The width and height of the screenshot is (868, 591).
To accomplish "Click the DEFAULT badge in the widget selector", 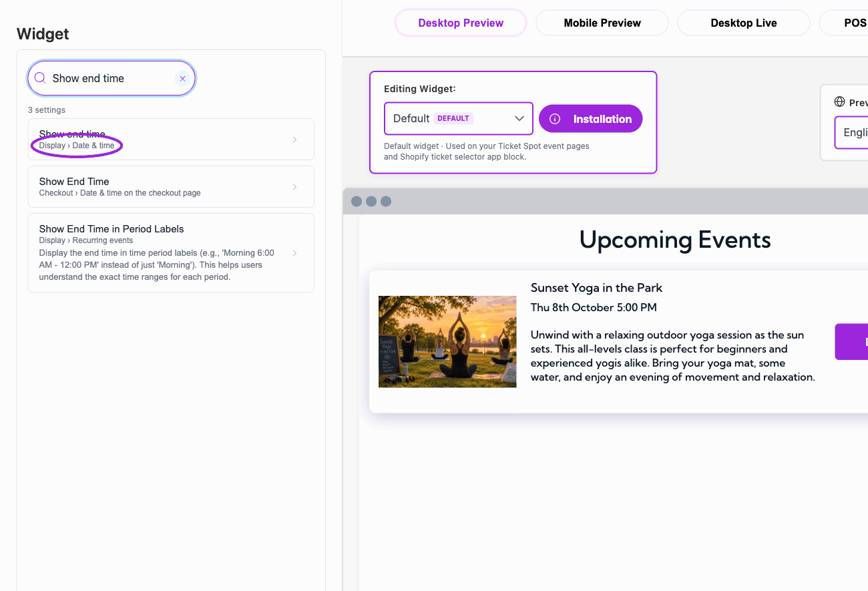I will click(453, 118).
